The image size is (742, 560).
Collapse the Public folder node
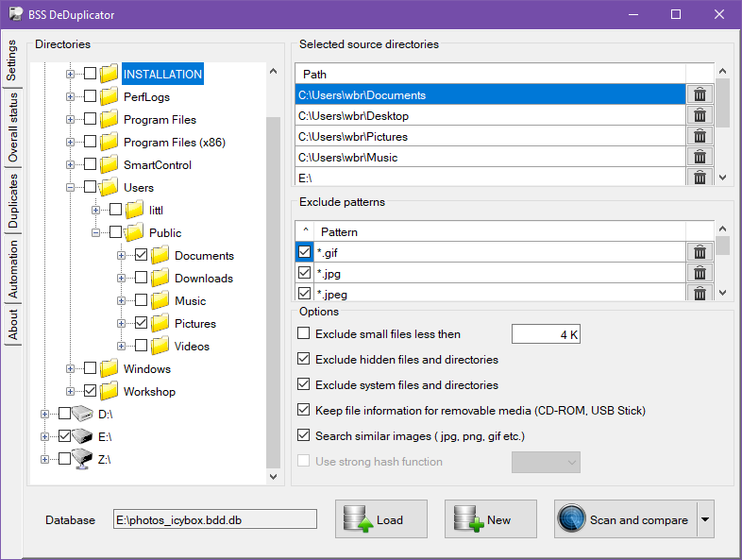96,233
